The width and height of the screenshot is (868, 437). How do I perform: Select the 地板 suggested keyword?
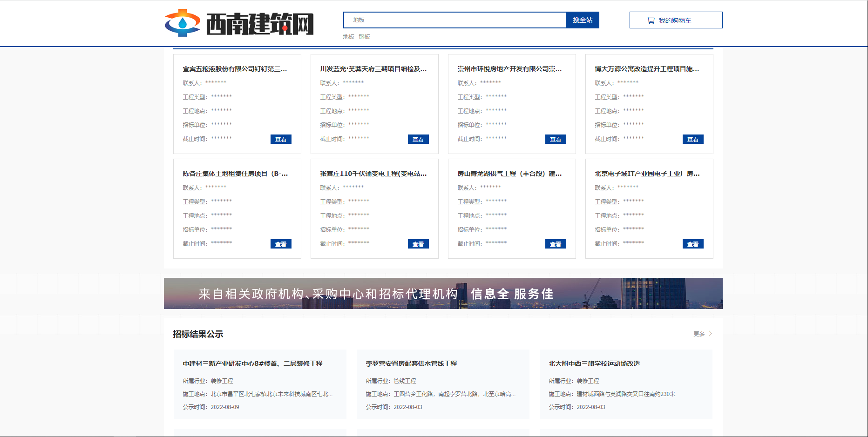(349, 37)
